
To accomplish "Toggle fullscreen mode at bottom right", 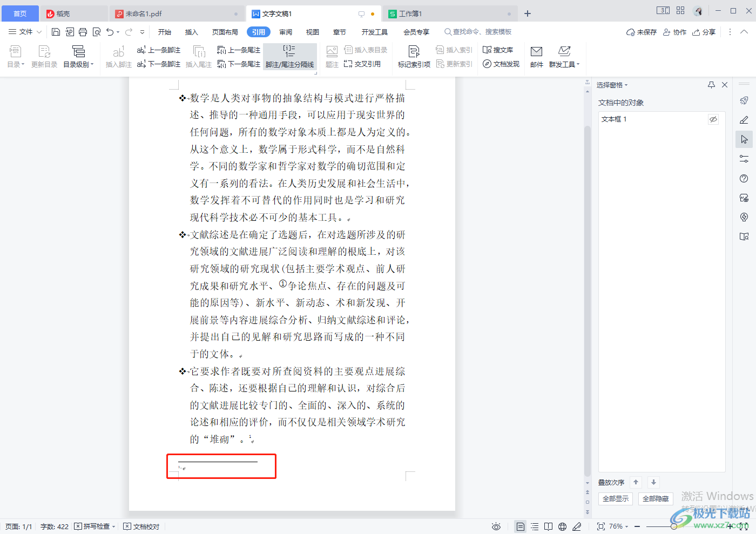I will 744,526.
